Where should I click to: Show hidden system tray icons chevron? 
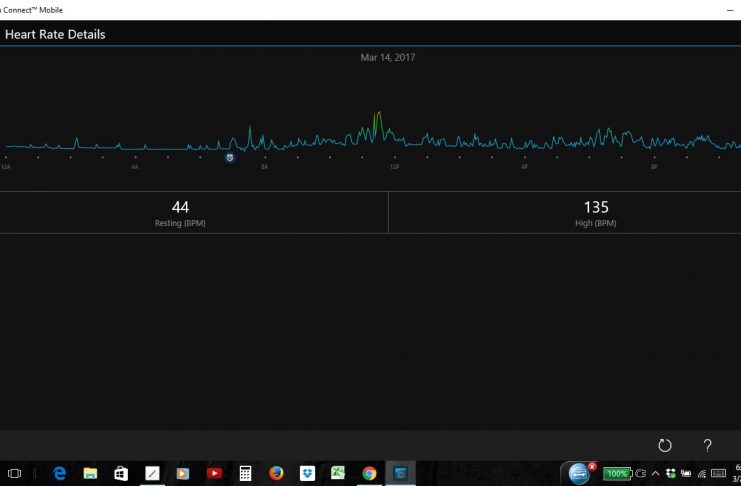tap(655, 473)
